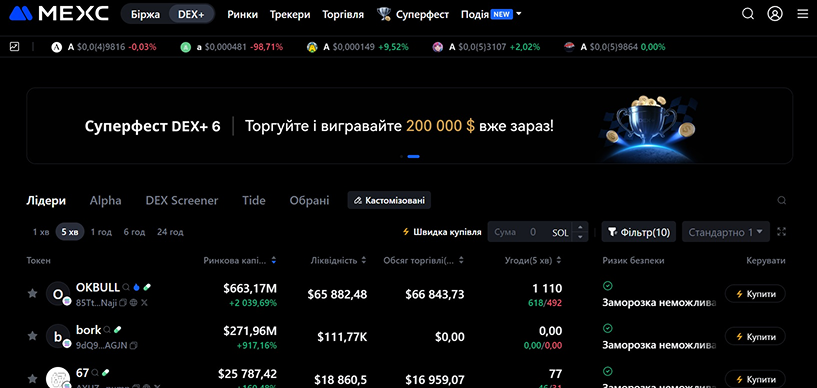Viewport: 817px width, 388px height.
Task: Click the Швидка купівля label
Action: (442, 232)
